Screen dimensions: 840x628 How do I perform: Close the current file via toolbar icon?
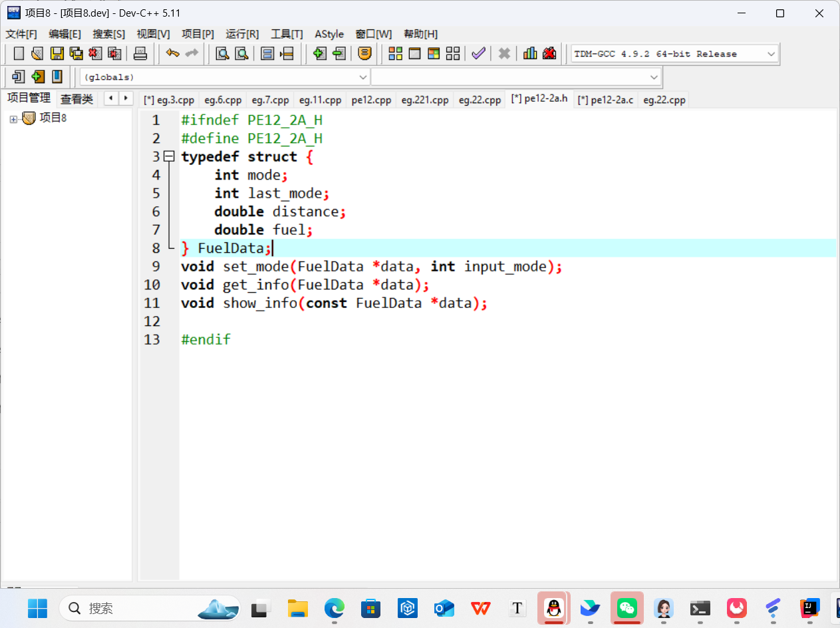pos(96,54)
